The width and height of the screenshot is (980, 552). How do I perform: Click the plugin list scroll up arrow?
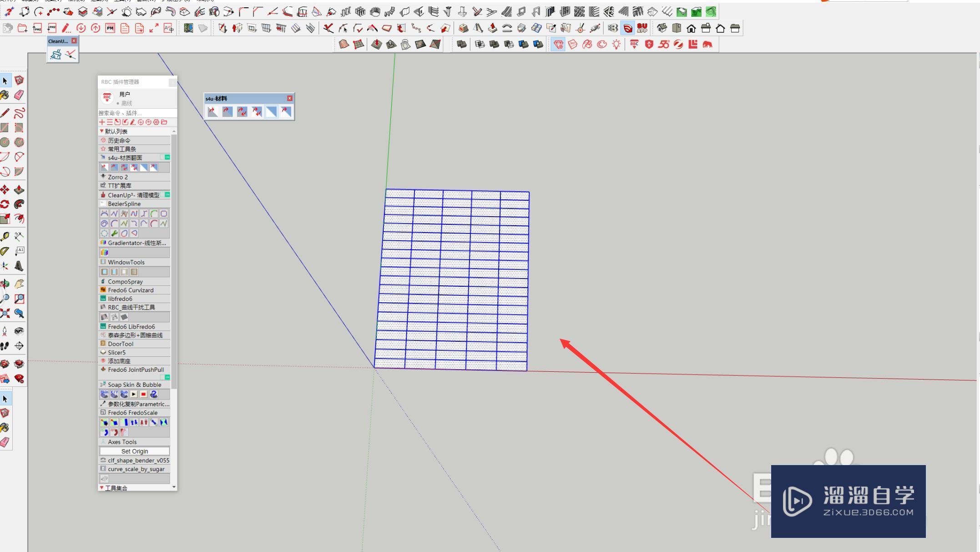[174, 131]
